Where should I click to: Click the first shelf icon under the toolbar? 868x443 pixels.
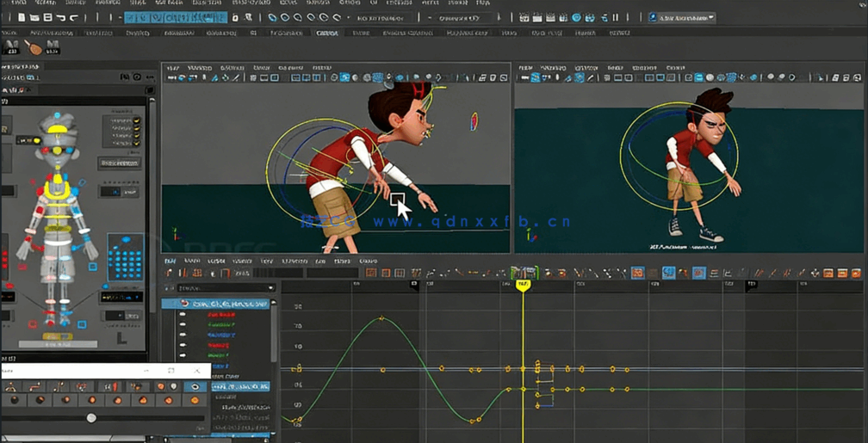pyautogui.click(x=11, y=48)
